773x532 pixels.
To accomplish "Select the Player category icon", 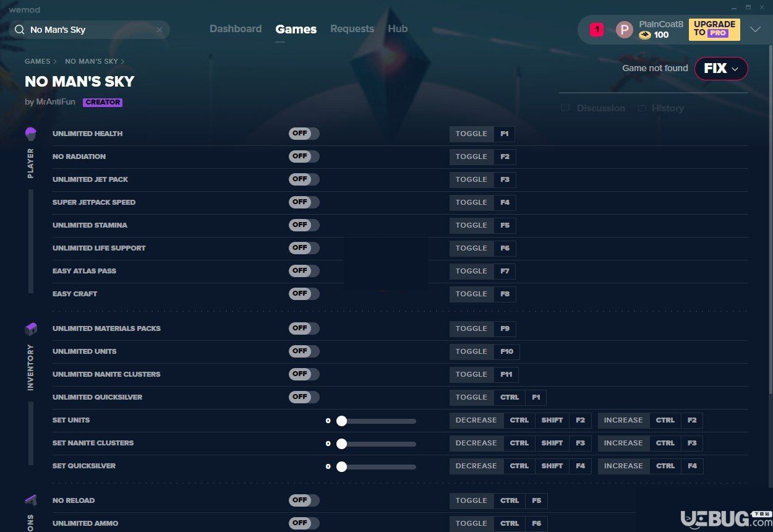I will coord(31,134).
